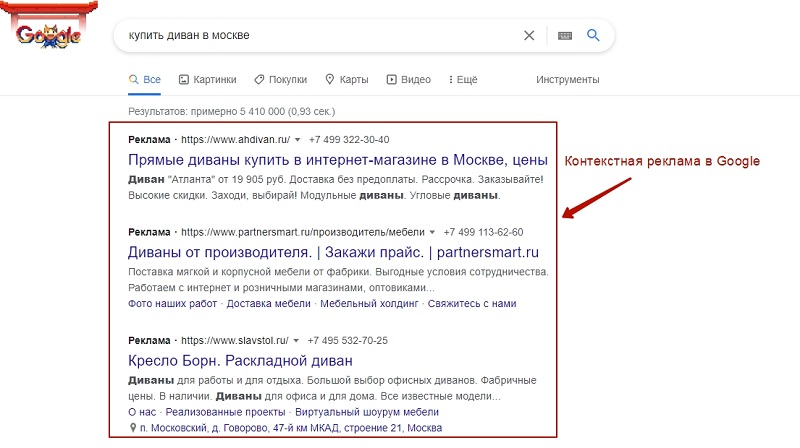Open Диваны от производителя ad headline
Screen dimensions: 800x448
[333, 252]
